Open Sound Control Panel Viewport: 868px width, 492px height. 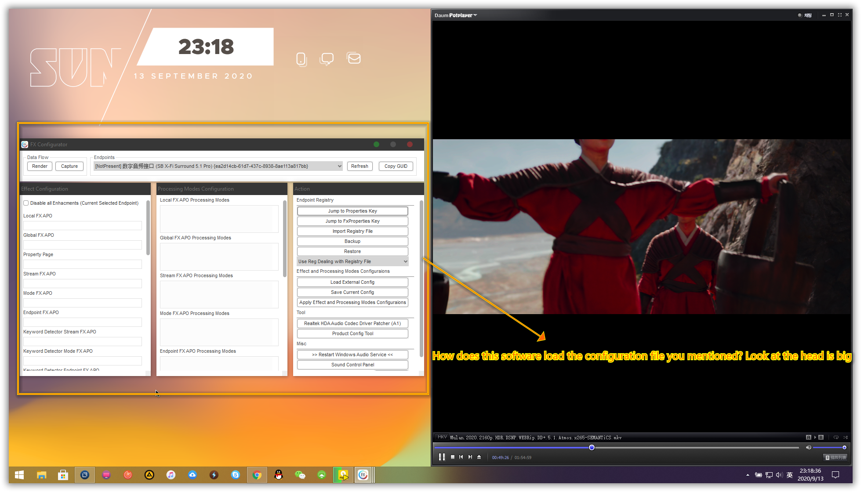tap(352, 365)
